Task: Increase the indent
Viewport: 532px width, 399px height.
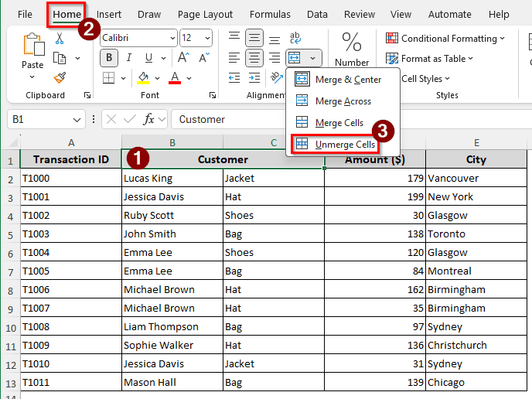Action: (254, 78)
